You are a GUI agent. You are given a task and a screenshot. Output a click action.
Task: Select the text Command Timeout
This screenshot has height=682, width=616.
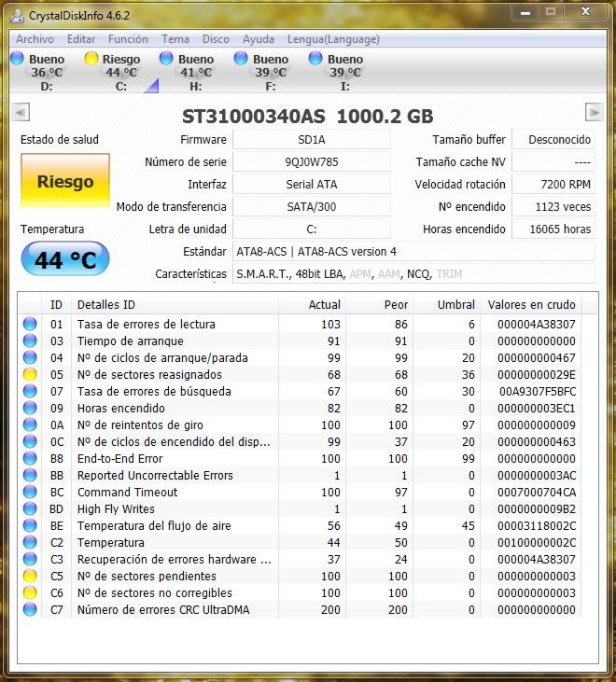127,492
